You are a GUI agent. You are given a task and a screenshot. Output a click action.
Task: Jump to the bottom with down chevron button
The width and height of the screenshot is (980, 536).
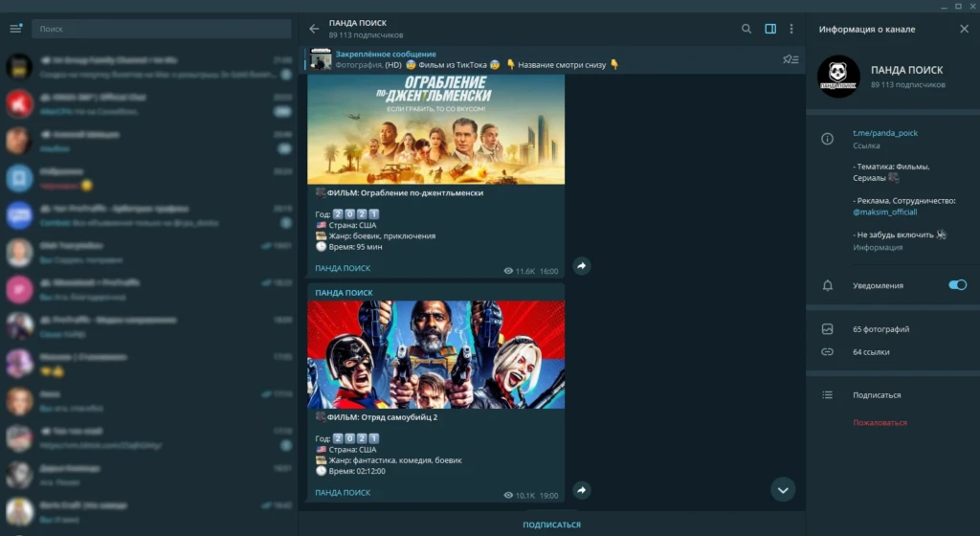[x=783, y=490]
